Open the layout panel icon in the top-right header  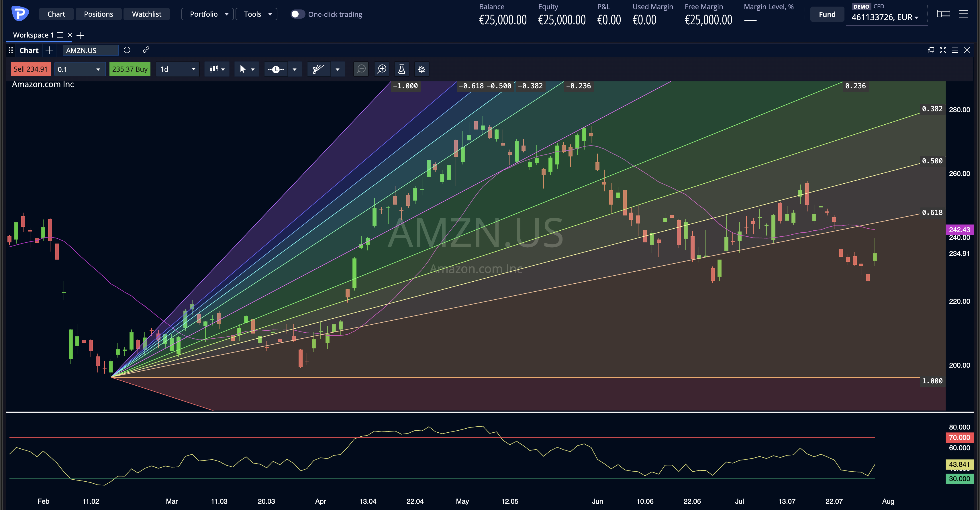[944, 14]
